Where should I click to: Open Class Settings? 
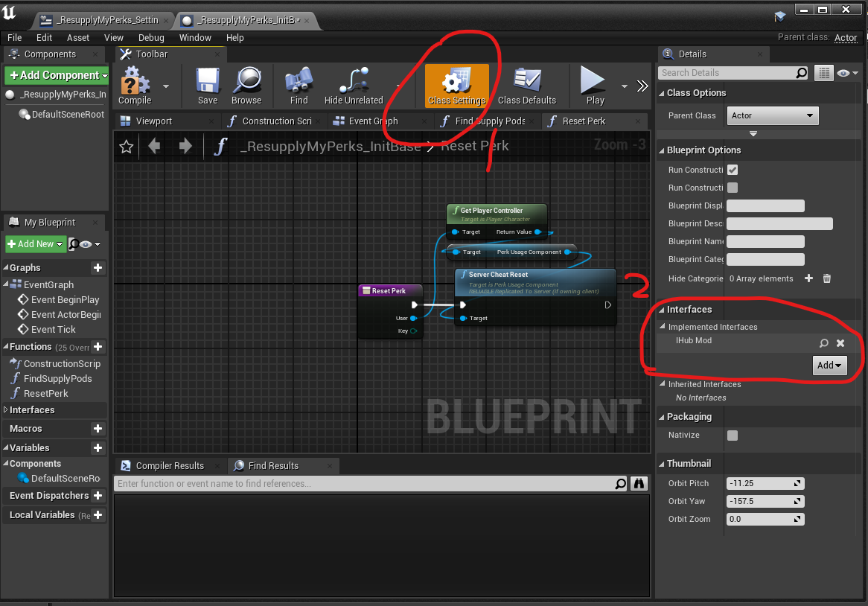click(x=456, y=86)
